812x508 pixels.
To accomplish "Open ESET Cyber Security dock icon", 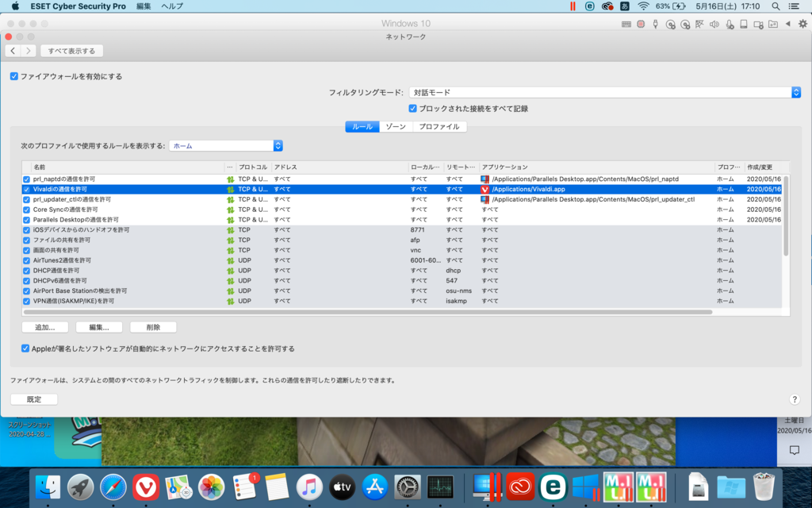I will tap(552, 486).
